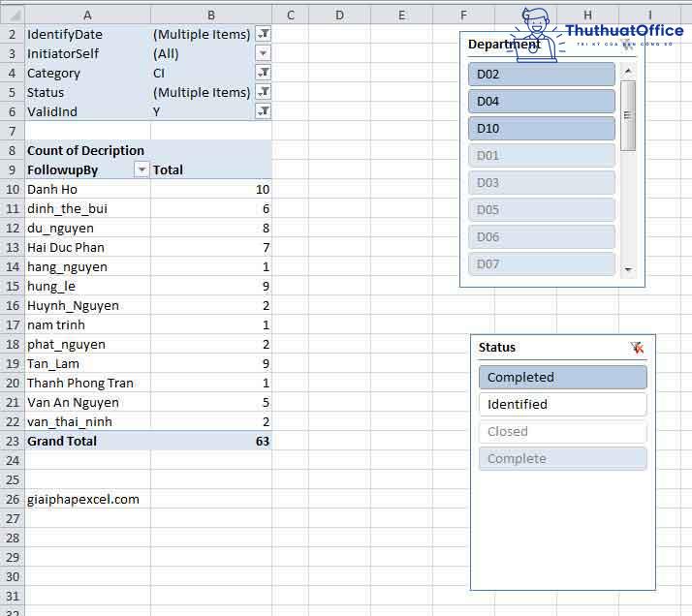Screen dimensions: 692x616
Task: Select column B header
Action: [x=211, y=15]
